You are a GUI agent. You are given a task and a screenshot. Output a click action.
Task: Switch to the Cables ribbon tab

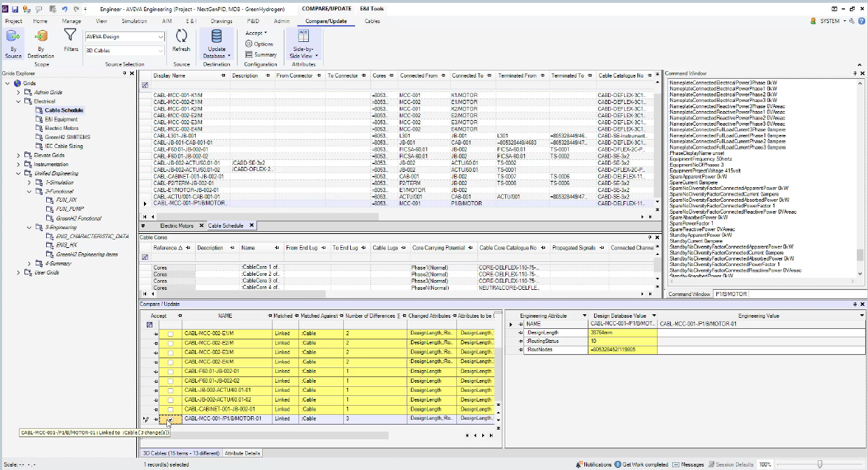[x=372, y=22]
